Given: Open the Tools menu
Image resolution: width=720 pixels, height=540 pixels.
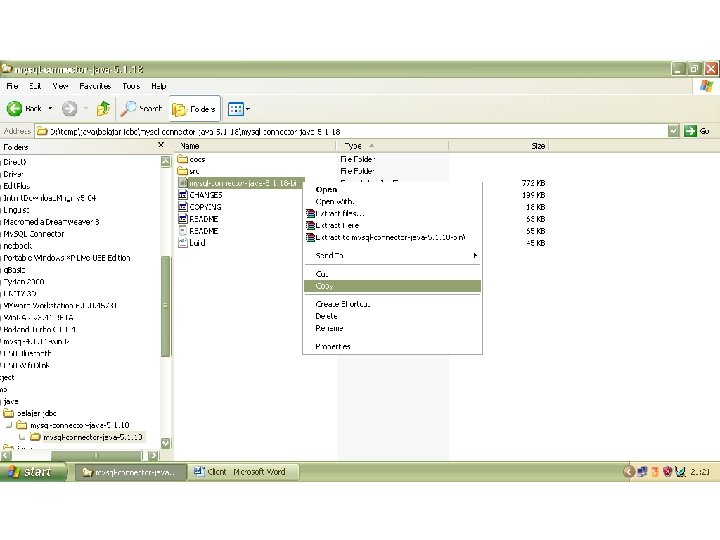Looking at the screenshot, I should point(131,86).
